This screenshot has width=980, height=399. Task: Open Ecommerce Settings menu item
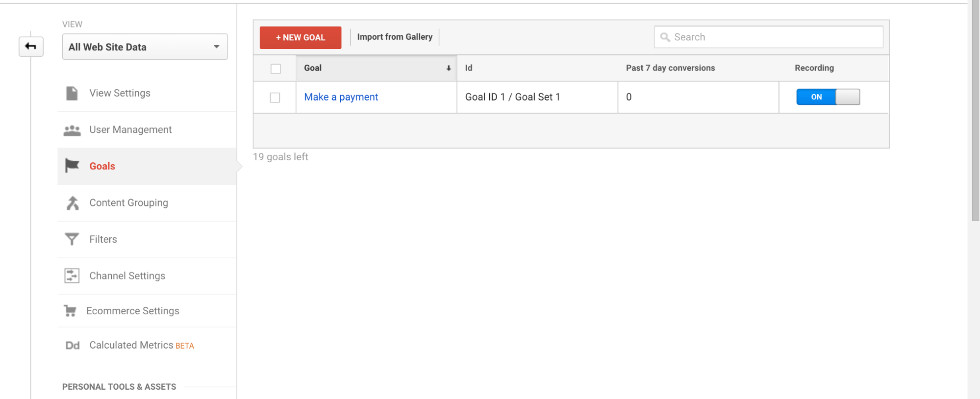[x=133, y=311]
